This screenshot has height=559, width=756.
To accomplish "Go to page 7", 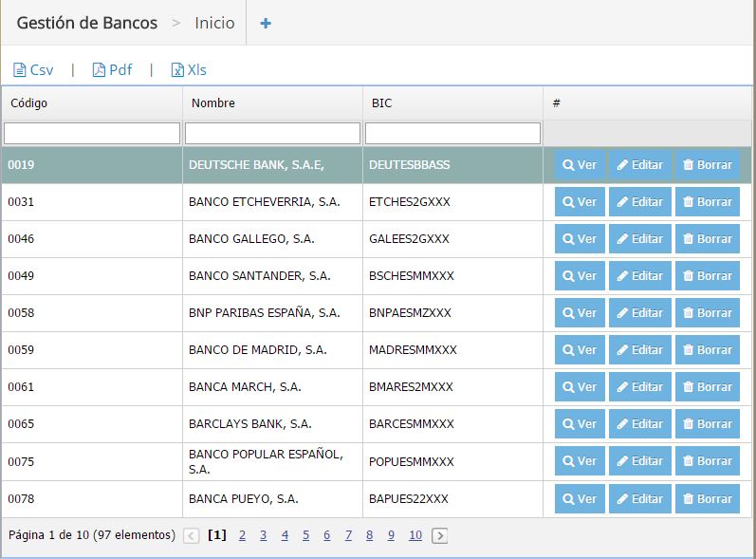I will [348, 535].
